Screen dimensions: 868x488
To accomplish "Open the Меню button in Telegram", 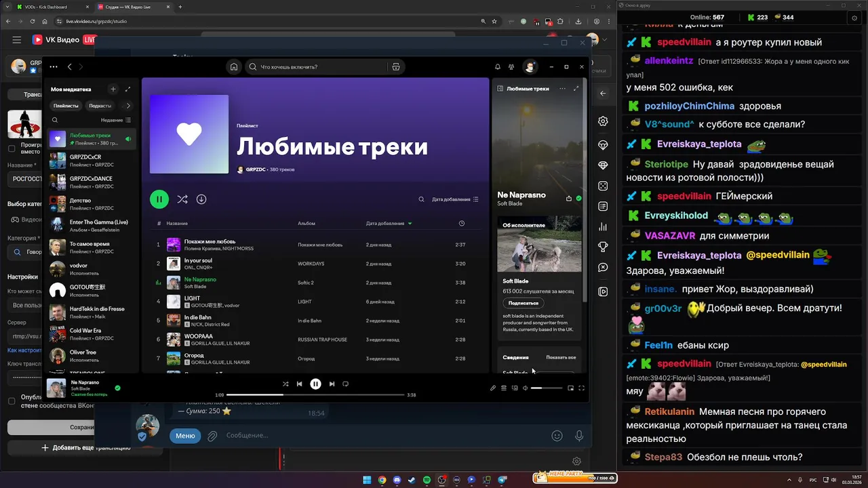I will tap(185, 436).
